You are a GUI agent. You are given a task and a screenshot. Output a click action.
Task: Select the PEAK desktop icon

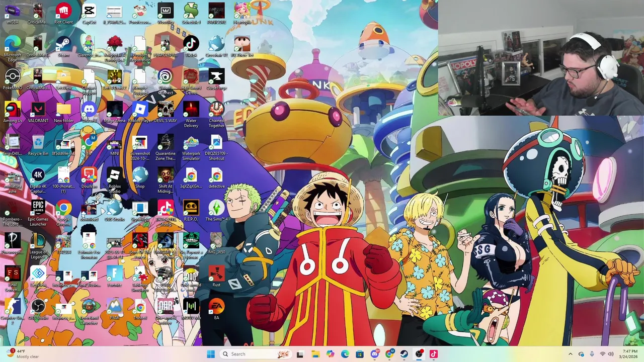[x=115, y=309]
